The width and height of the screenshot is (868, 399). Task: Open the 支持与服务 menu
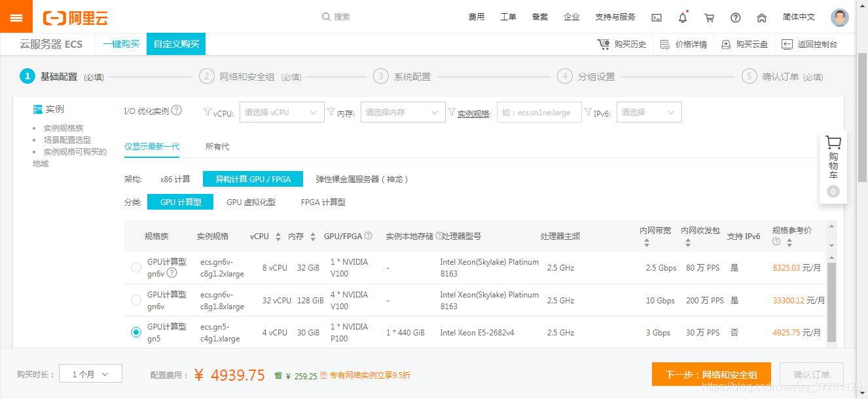[x=615, y=17]
